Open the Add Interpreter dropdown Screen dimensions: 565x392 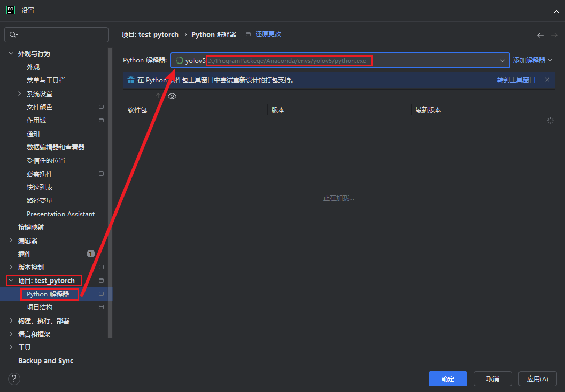(x=532, y=60)
